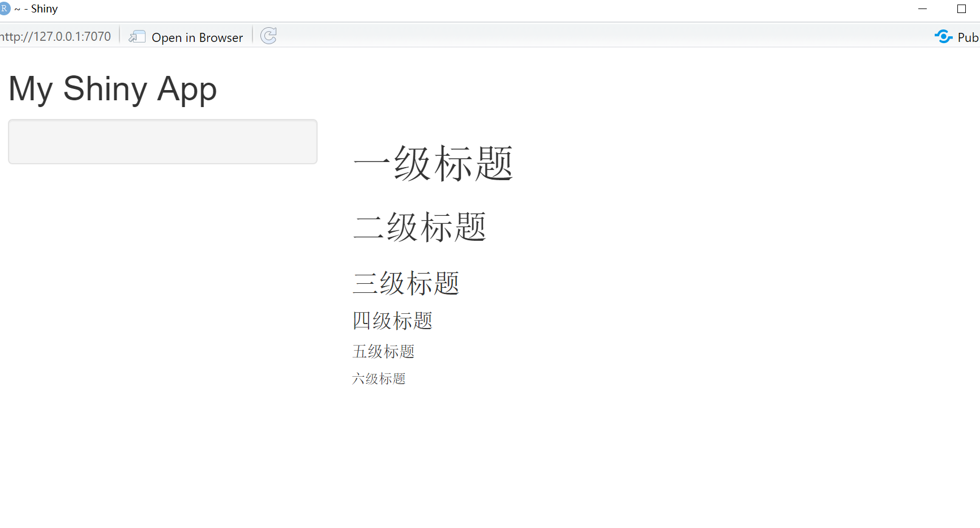The width and height of the screenshot is (980, 528).
Task: Click the heading 四级标题
Action: click(x=392, y=321)
